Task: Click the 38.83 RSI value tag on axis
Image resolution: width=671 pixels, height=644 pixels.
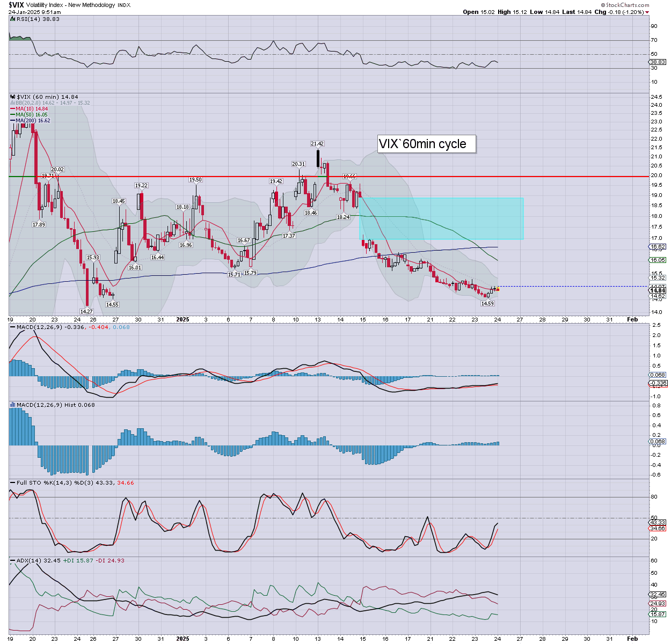Action: pyautogui.click(x=658, y=62)
